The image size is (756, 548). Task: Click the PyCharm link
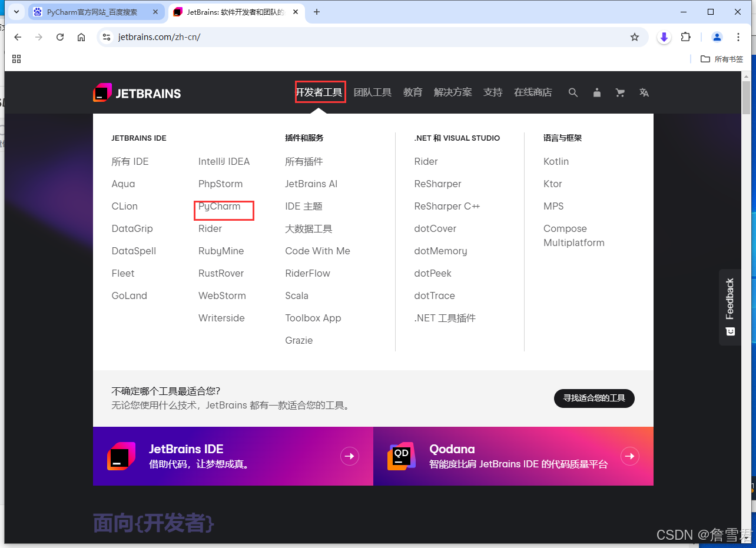[220, 207]
